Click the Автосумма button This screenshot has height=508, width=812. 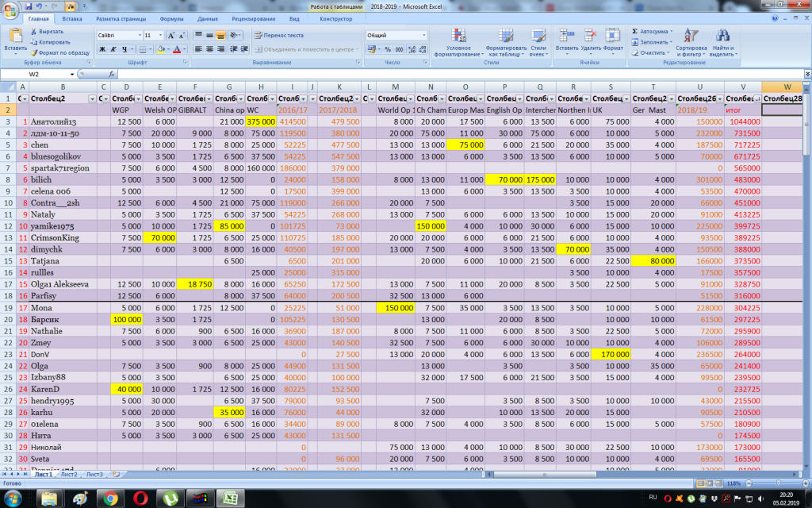pyautogui.click(x=653, y=31)
